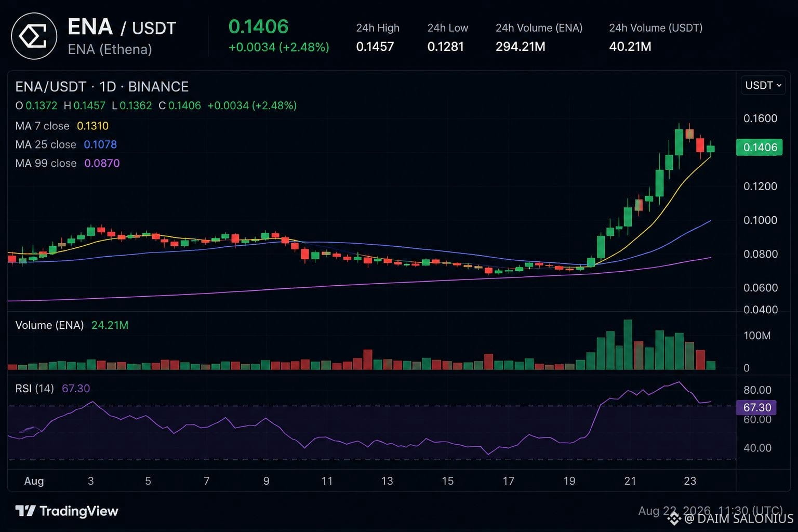Click the TradingView logo
This screenshot has width=798, height=532.
(66, 511)
